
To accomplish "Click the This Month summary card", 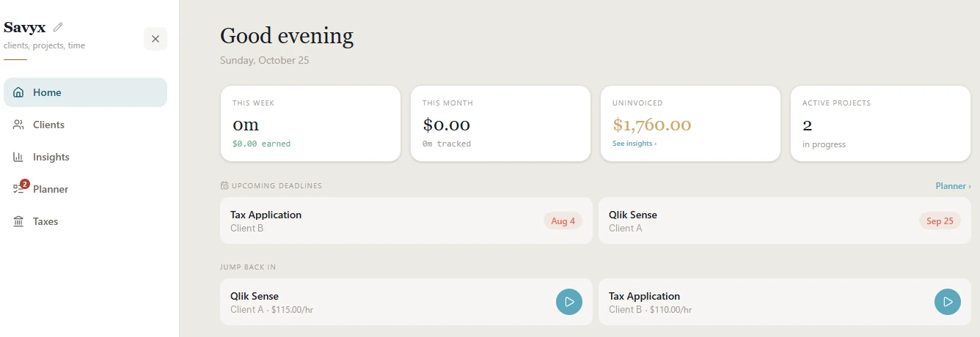I will [x=500, y=124].
